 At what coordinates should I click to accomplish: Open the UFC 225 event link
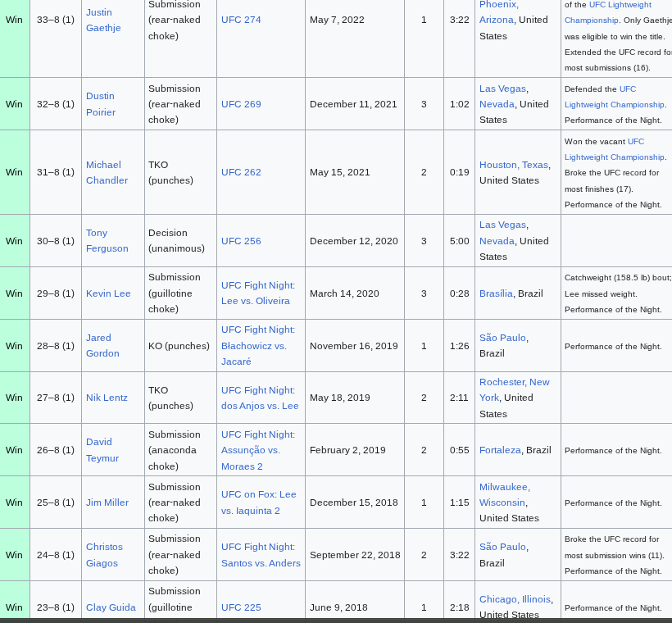[x=241, y=607]
